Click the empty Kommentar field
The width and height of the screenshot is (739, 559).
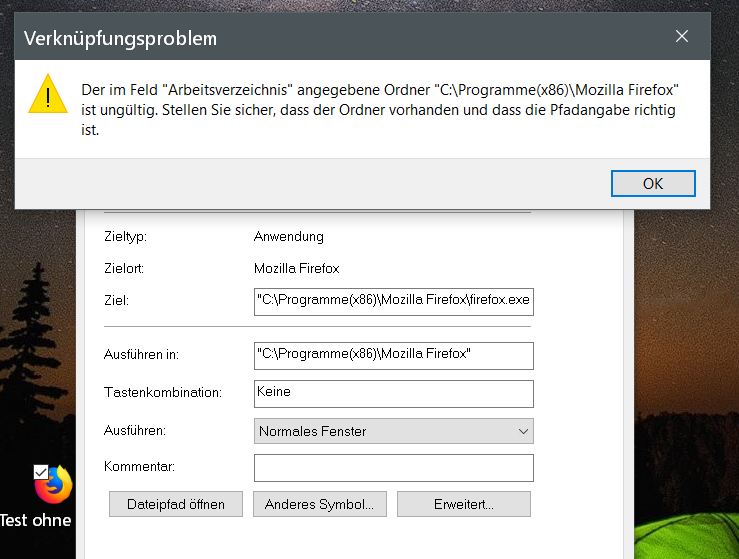point(394,468)
